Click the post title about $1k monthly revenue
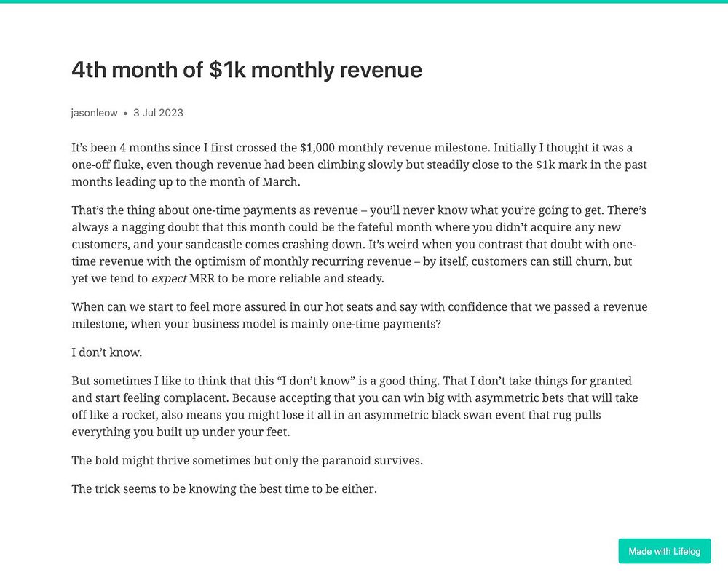 pos(247,70)
